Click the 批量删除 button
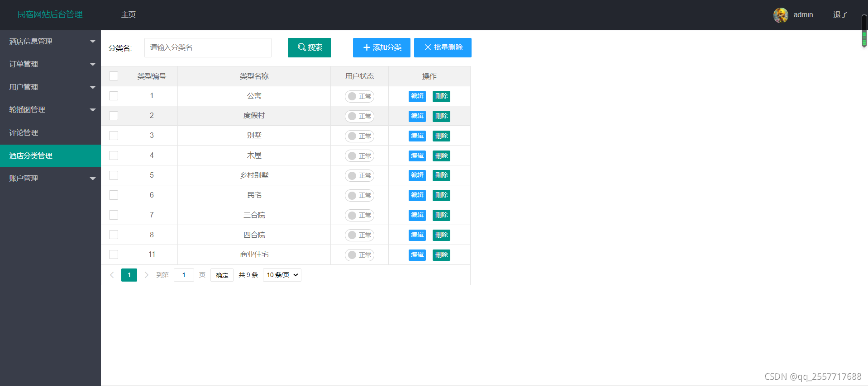The image size is (868, 386). 443,47
